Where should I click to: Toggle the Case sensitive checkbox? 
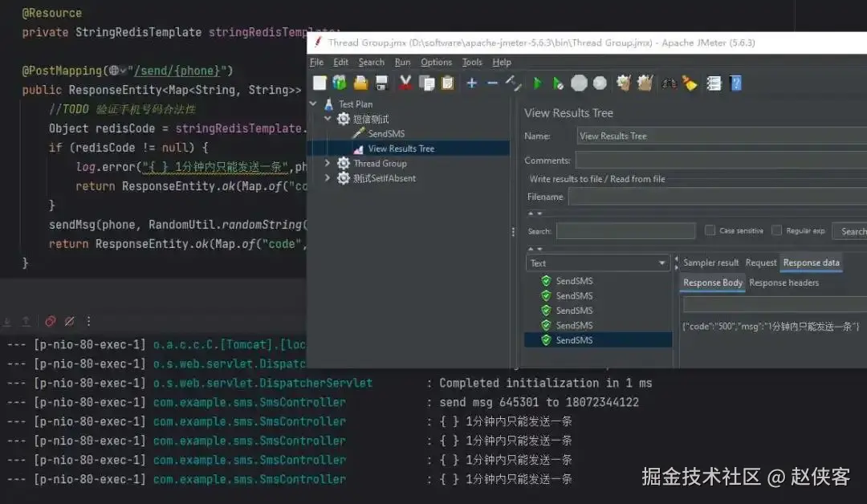click(710, 230)
